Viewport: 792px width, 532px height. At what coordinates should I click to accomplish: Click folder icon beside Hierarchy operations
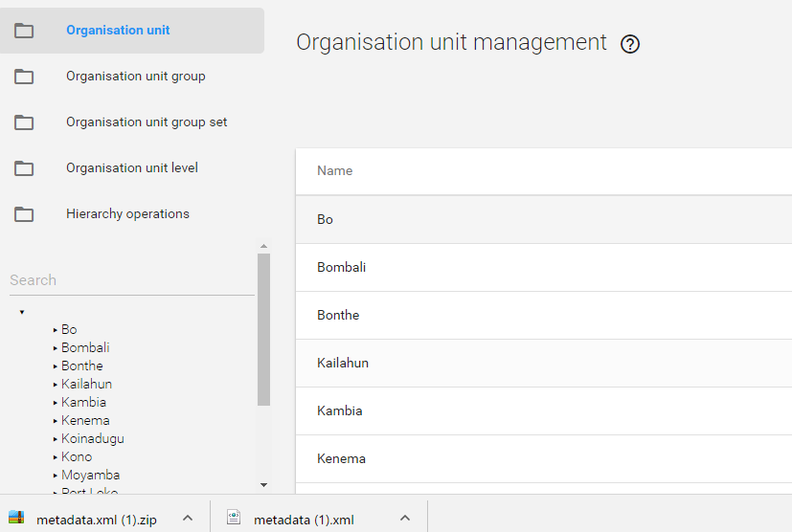pos(24,214)
